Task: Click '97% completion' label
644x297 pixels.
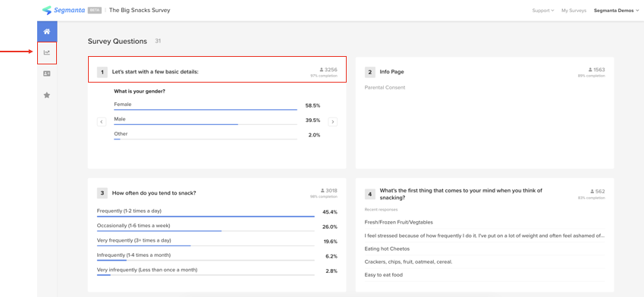Action: coord(324,76)
